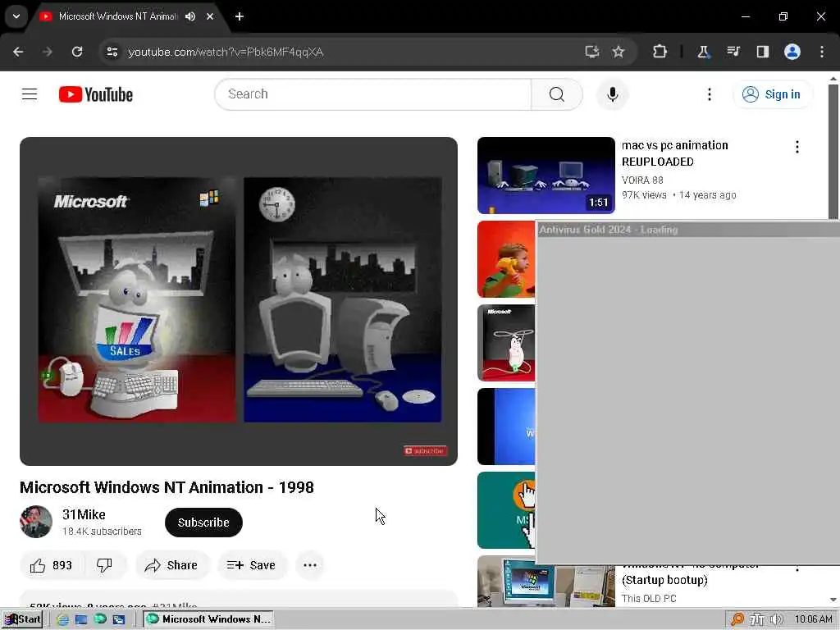840x630 pixels.
Task: Submit search with magnifying glass button
Action: 557,94
